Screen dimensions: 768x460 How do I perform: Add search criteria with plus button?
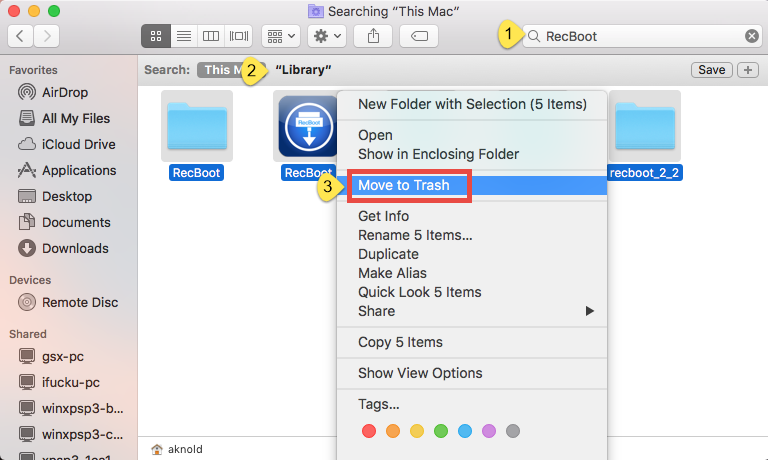coord(747,70)
